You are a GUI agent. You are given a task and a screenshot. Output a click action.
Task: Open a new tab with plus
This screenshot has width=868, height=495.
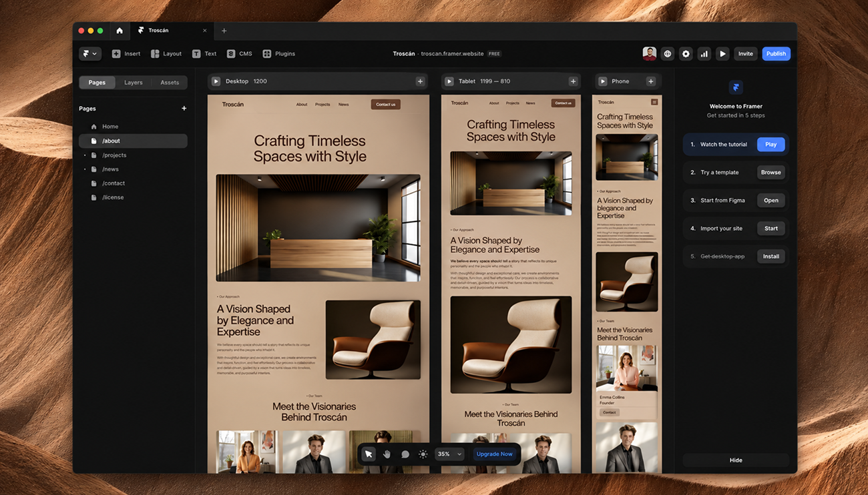(224, 31)
